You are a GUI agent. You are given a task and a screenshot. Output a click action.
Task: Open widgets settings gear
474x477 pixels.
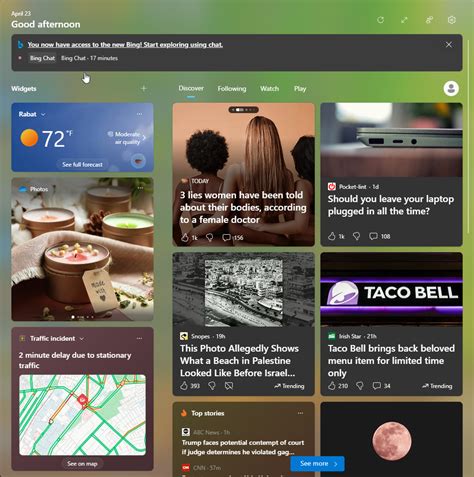(x=451, y=20)
